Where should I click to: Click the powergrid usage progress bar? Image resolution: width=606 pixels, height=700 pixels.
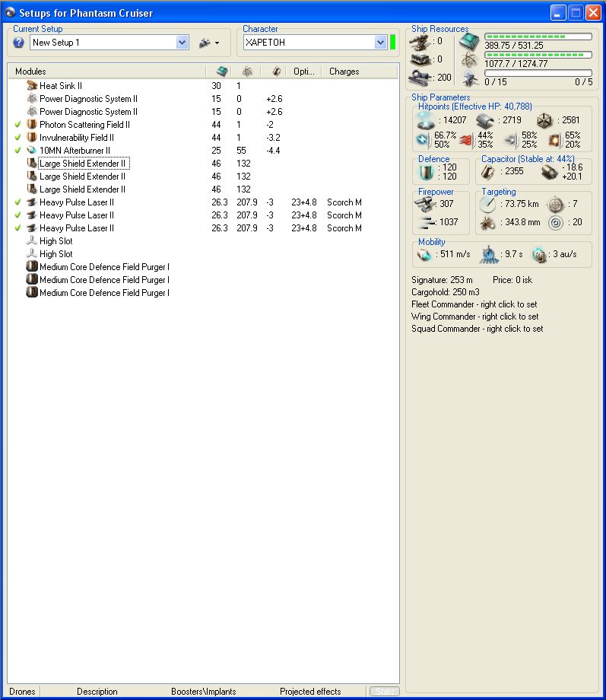[x=538, y=55]
